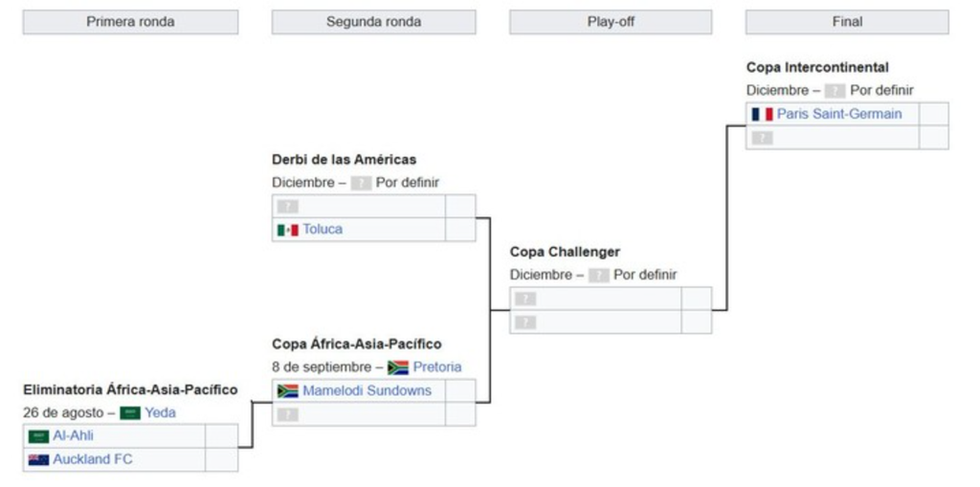Image resolution: width=980 pixels, height=487 pixels.
Task: Follow the Yeda city link
Action: pyautogui.click(x=160, y=412)
